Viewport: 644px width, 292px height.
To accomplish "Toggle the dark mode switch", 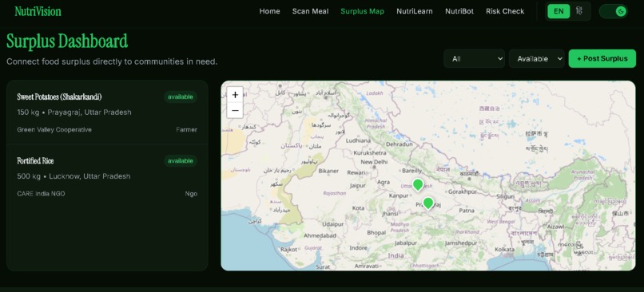I will (613, 11).
